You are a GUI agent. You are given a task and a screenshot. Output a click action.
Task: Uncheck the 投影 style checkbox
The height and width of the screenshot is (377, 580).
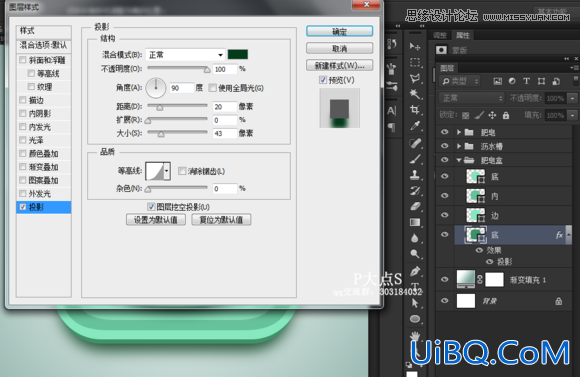[x=23, y=207]
